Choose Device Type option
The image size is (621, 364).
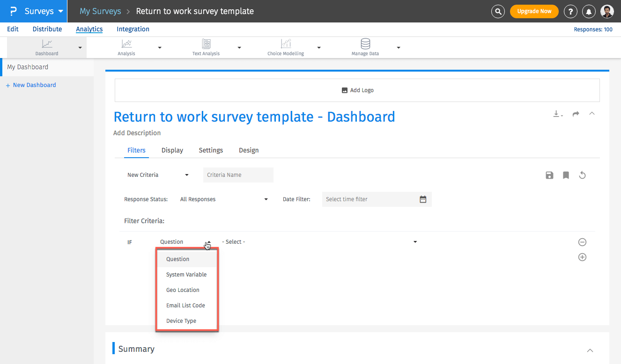[181, 321]
